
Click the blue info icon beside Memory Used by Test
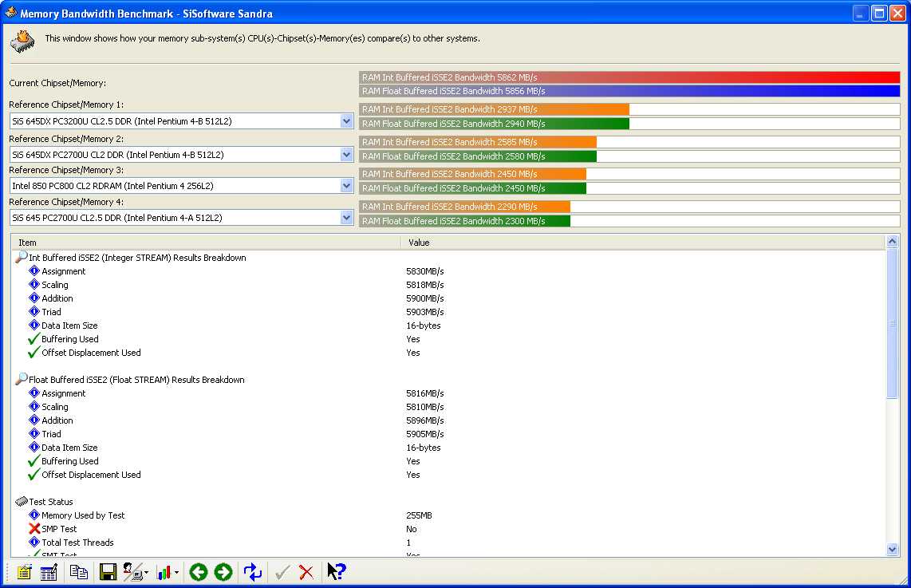(34, 515)
